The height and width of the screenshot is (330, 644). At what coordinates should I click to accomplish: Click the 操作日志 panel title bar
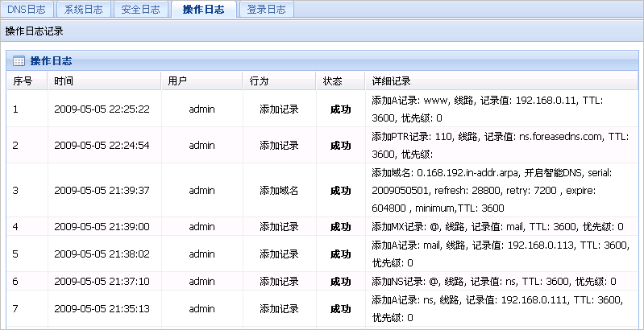pos(322,61)
